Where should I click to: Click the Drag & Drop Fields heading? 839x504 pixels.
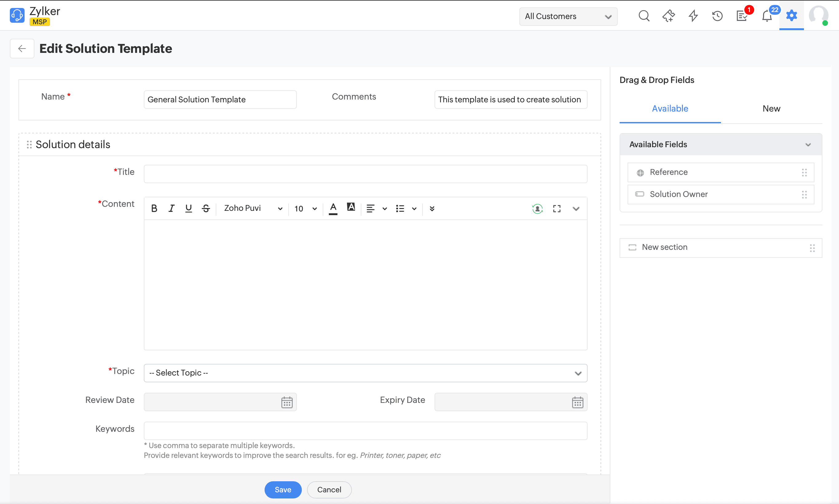[657, 80]
